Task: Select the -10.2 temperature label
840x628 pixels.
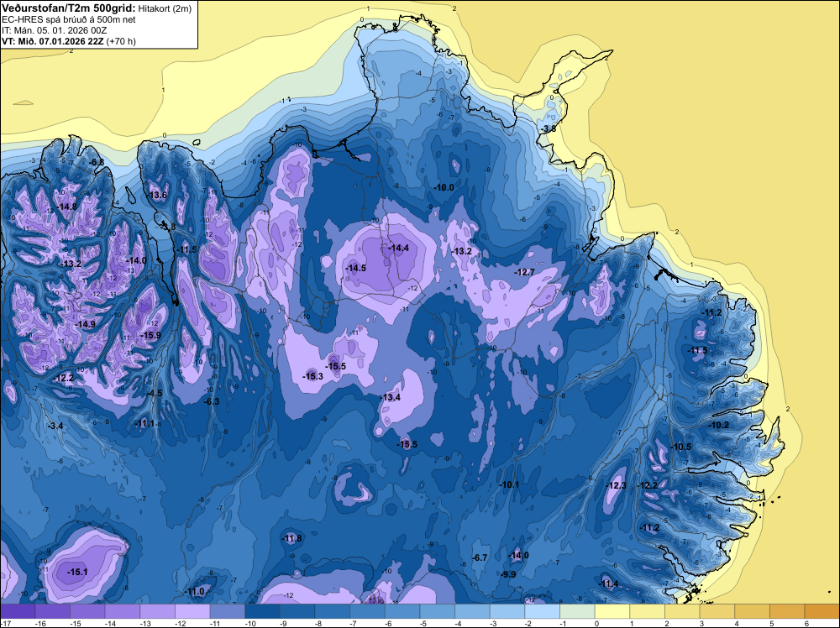Action: [719, 425]
